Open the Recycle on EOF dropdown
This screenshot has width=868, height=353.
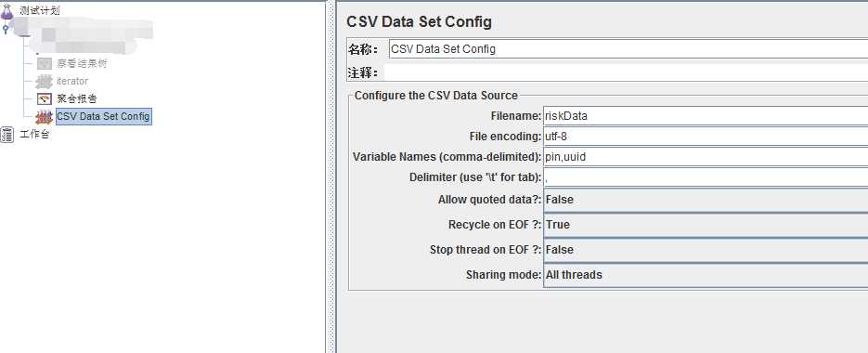coord(706,225)
